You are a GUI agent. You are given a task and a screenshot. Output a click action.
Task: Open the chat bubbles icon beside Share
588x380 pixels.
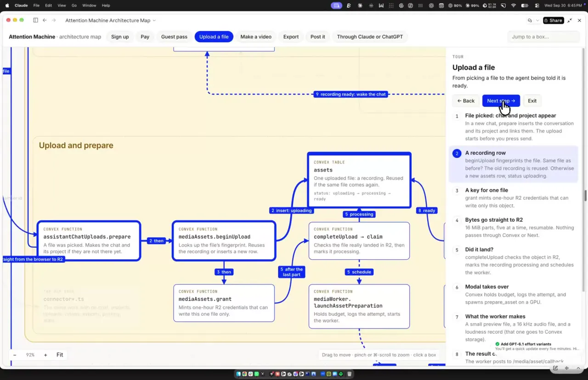[530, 20]
